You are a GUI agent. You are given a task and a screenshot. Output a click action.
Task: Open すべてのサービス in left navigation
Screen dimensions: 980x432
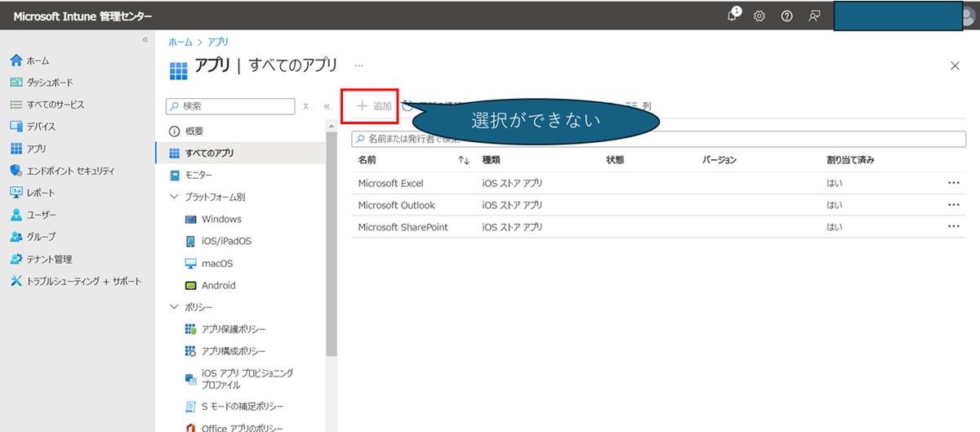point(47,105)
